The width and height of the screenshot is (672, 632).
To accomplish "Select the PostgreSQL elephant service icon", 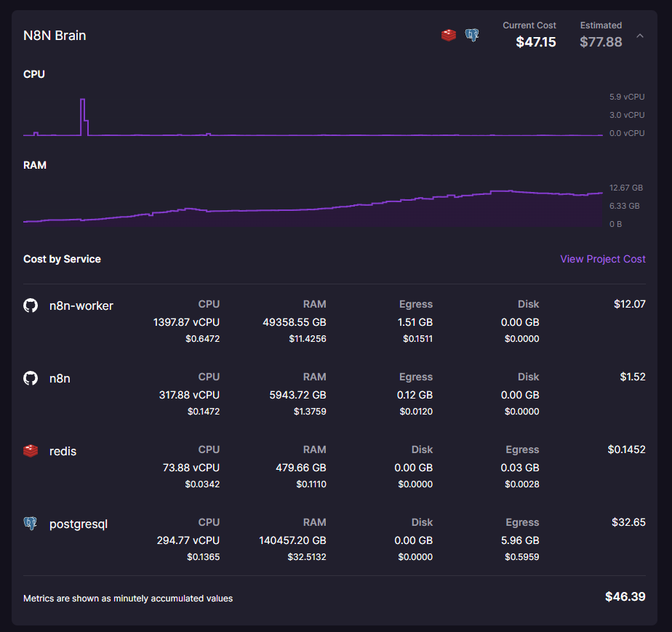I will 30,524.
